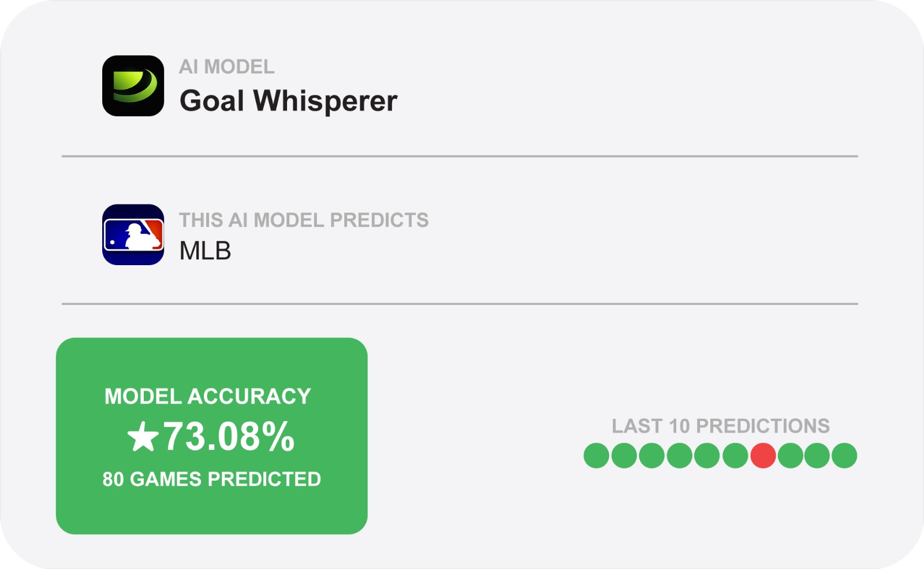The image size is (924, 569).
Task: Toggle the red loss indicator dot
Action: pos(762,455)
